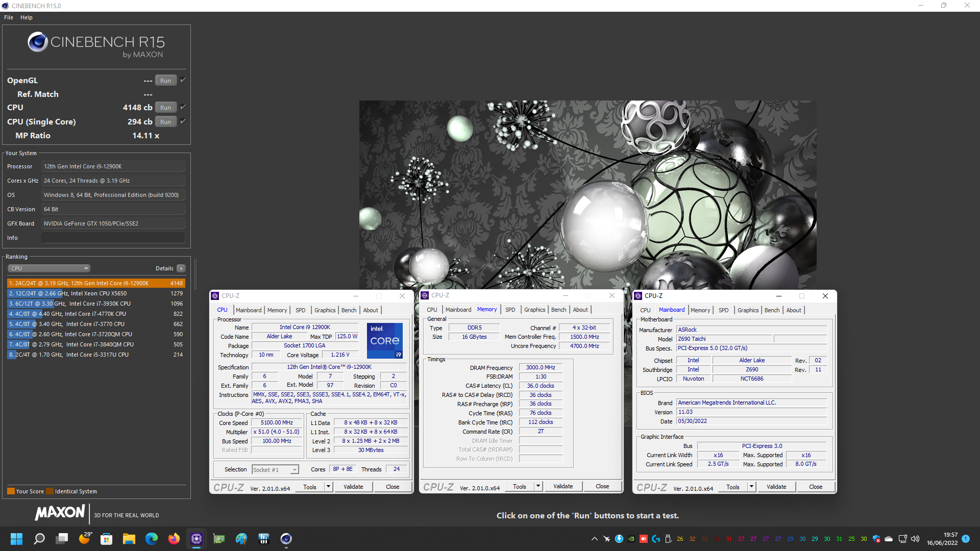The width and height of the screenshot is (980, 551).
Task: Open Mainboard tab in CPU-Z CPU window
Action: [249, 310]
